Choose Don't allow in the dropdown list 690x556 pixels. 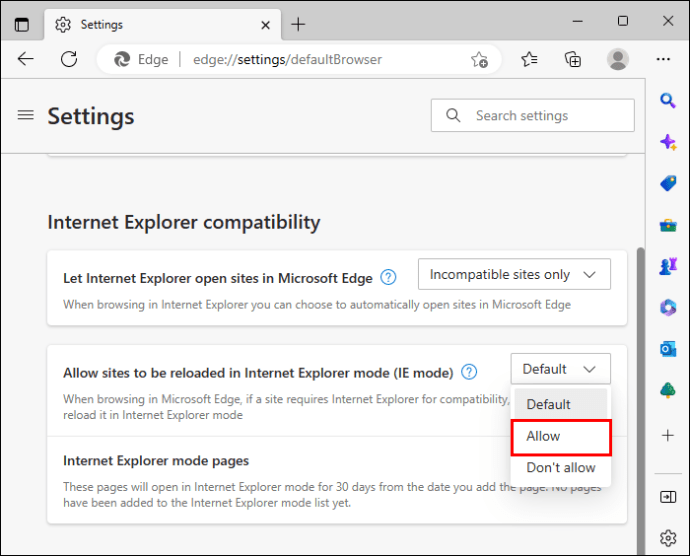click(x=561, y=468)
